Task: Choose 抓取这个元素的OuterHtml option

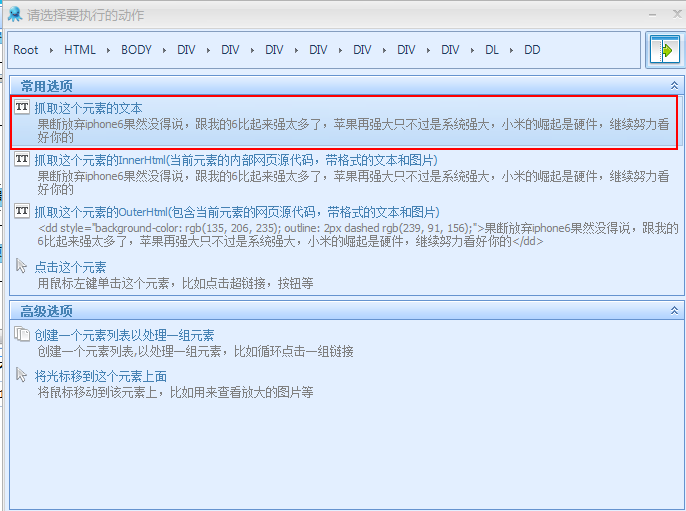Action: (x=237, y=212)
